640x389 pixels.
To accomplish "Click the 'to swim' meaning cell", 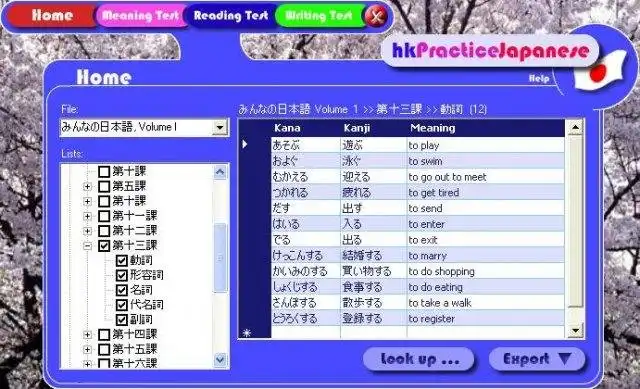I will (486, 161).
